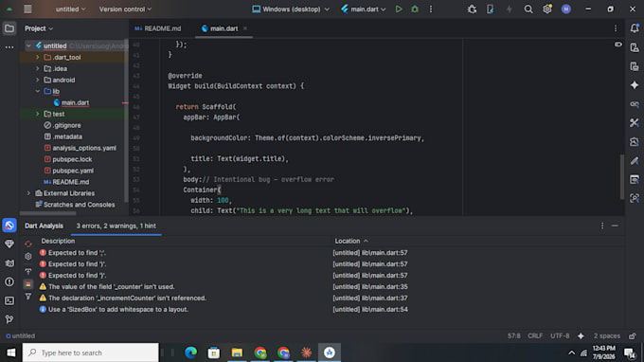Select main.dart in the project tree
The image size is (644, 362).
tap(75, 102)
